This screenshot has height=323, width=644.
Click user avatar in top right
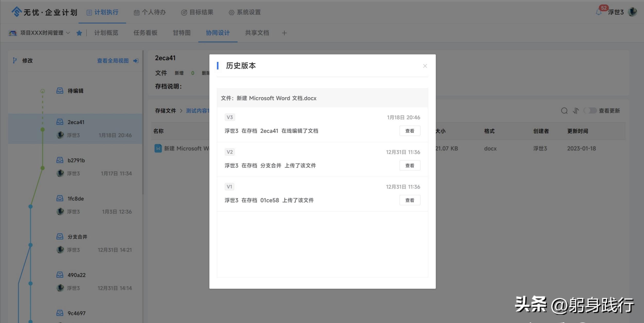632,12
